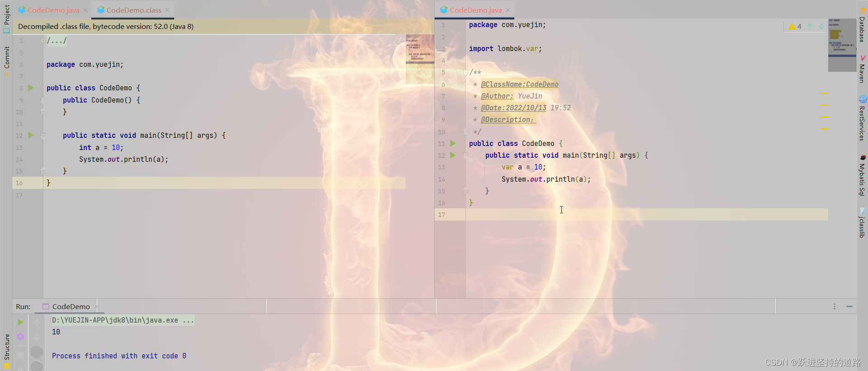The image size is (868, 371).
Task: Collapse the CodeDemo() constructor fold marker
Action: 43,100
